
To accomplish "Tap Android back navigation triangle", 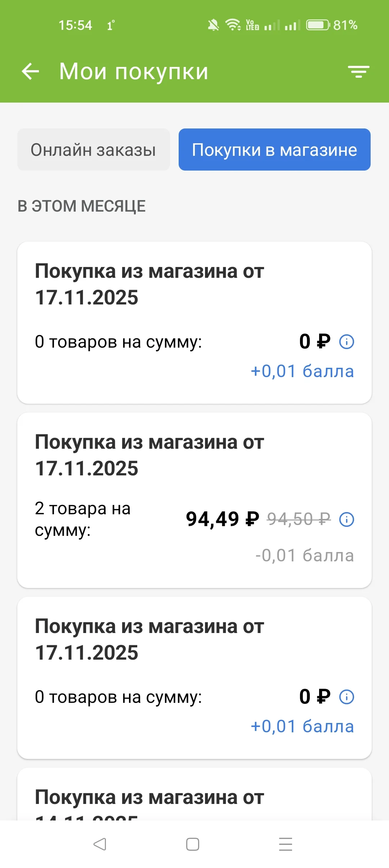I will [100, 844].
